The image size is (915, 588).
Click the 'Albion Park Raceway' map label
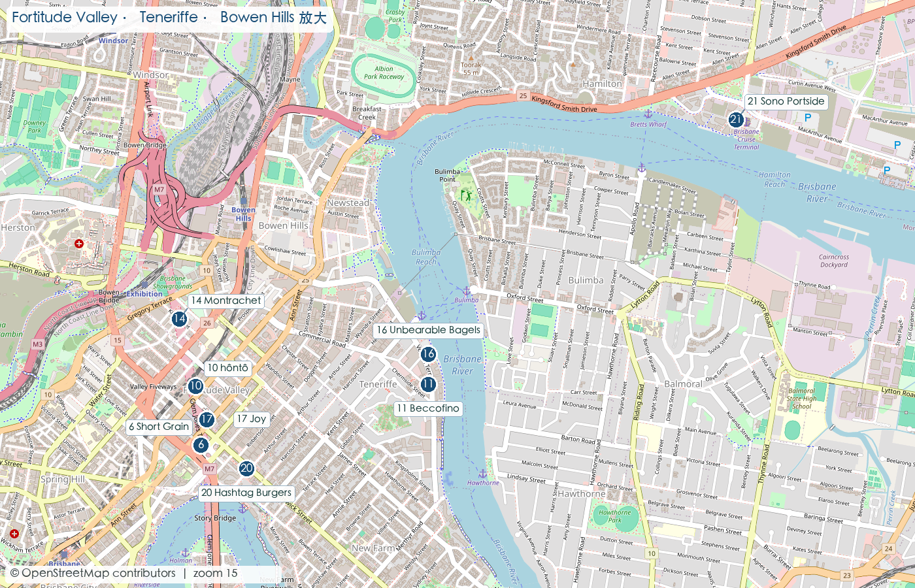click(384, 73)
